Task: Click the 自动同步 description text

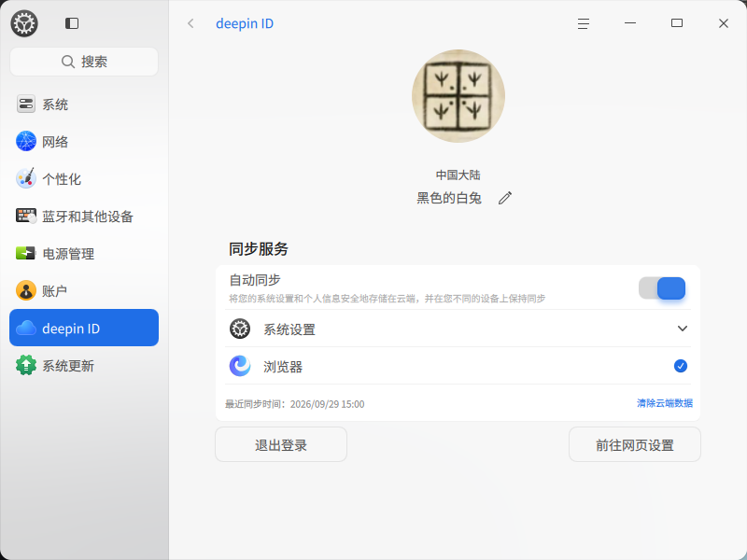Action: click(388, 299)
